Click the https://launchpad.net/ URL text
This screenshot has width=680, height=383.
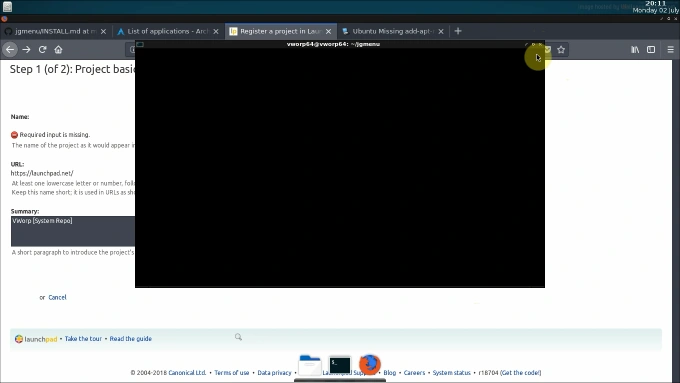(42, 173)
